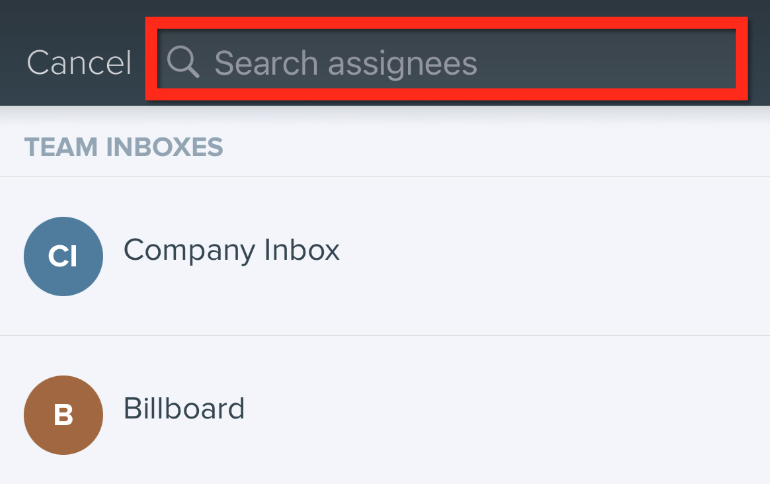Choose the avatar showing initials CI
Image resolution: width=770 pixels, height=484 pixels.
[x=63, y=257]
